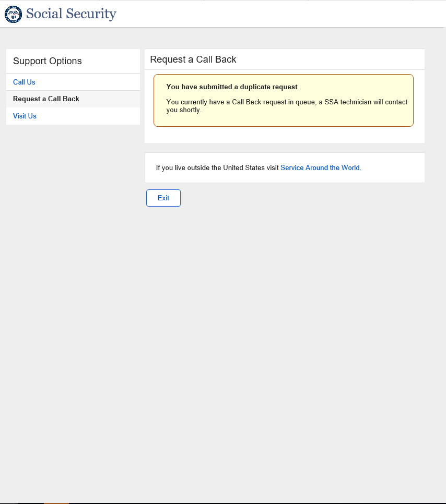Click the Request a Call Back panel heading
The image size is (446, 504).
coord(193,59)
